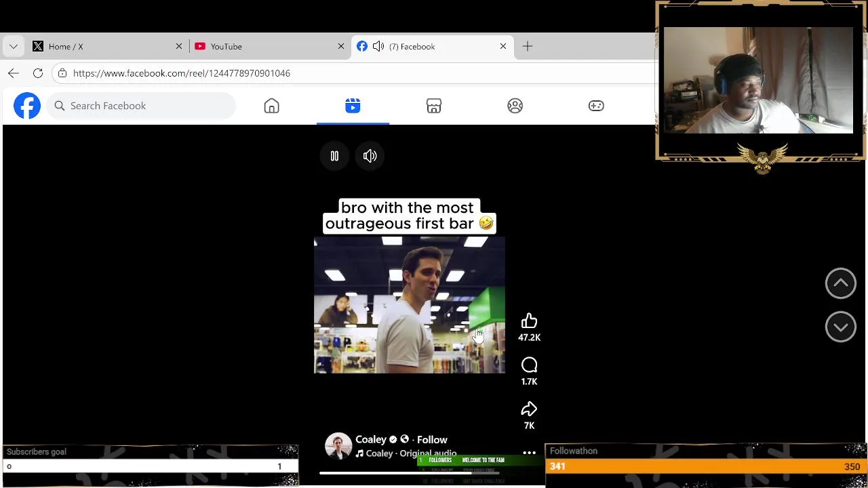Open the Facebook logo home link

27,106
